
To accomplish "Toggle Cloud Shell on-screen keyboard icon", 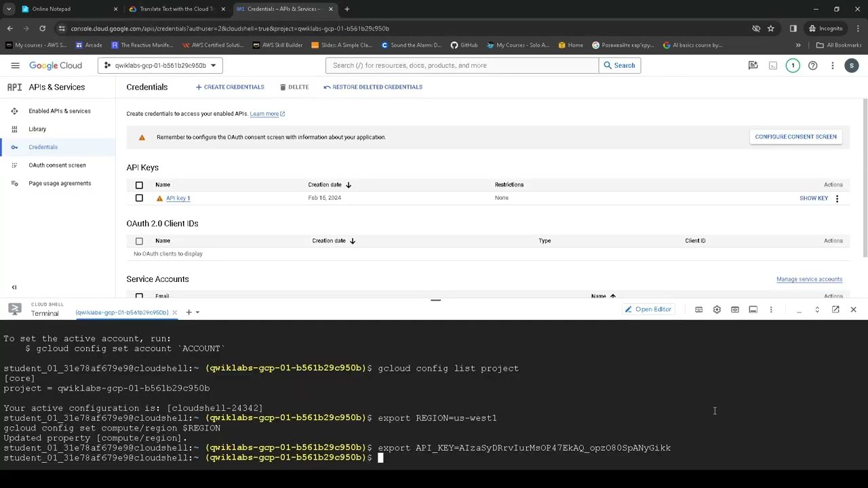I will pos(698,310).
